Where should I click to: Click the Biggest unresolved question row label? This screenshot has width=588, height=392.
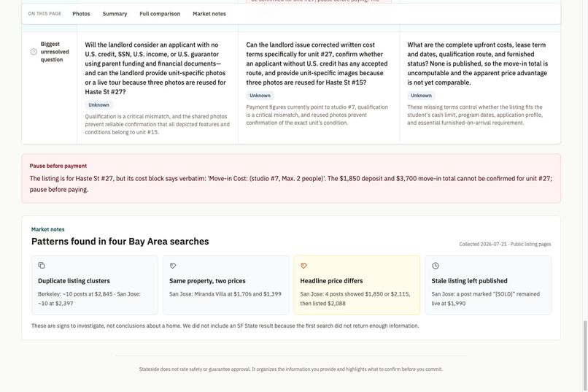55,52
